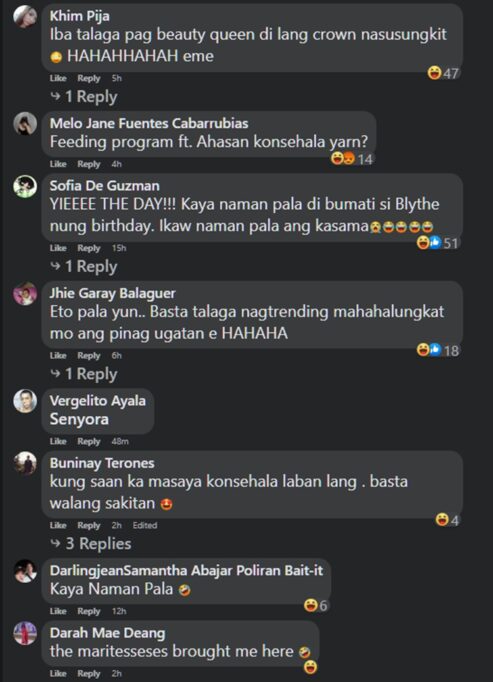Expand 1 Reply under Khim Pija's comment

click(x=84, y=97)
